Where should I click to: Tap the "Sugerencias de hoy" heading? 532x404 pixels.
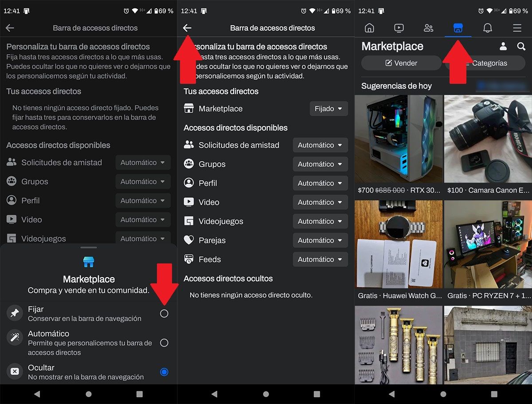tap(396, 86)
